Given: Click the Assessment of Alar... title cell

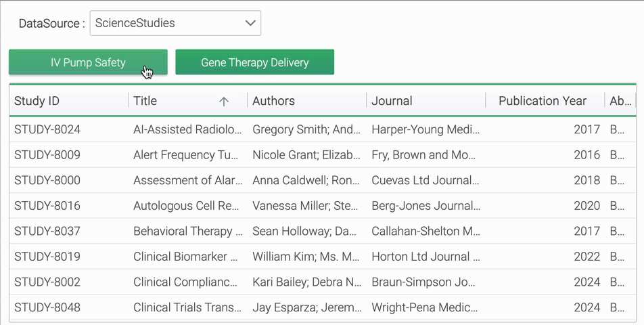Looking at the screenshot, I should 188,180.
